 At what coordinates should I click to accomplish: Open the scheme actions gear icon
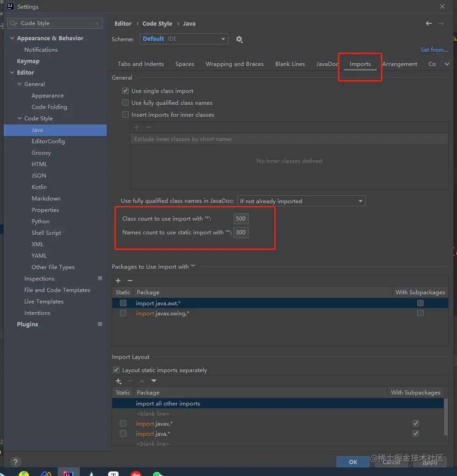pos(239,39)
